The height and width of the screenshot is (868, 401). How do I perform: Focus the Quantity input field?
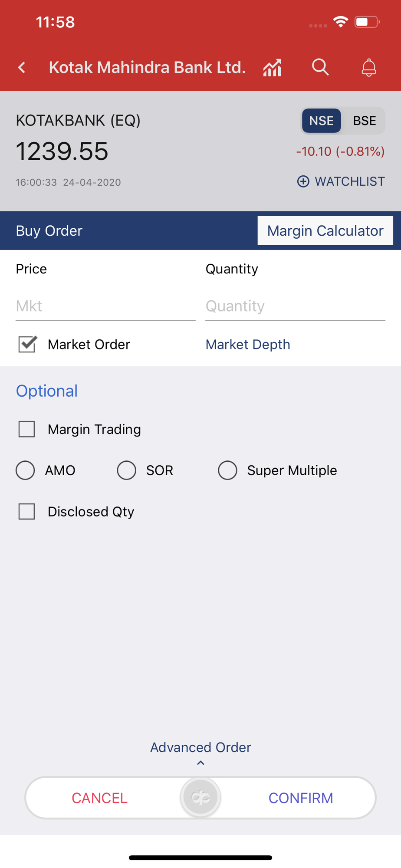tap(295, 306)
